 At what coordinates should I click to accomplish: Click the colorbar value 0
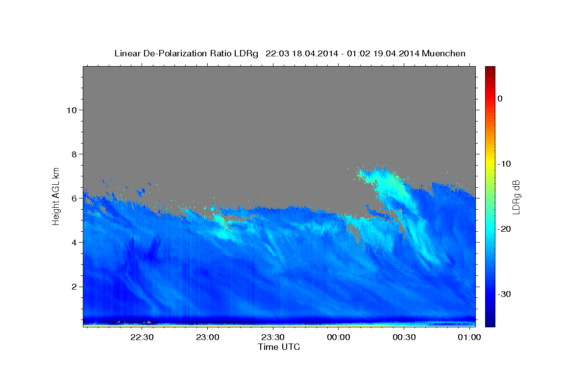(500, 98)
